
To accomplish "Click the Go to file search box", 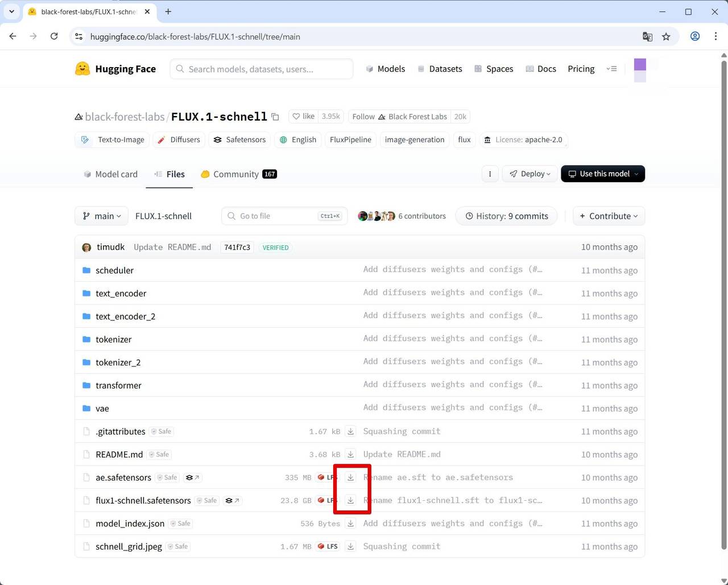I will point(284,216).
